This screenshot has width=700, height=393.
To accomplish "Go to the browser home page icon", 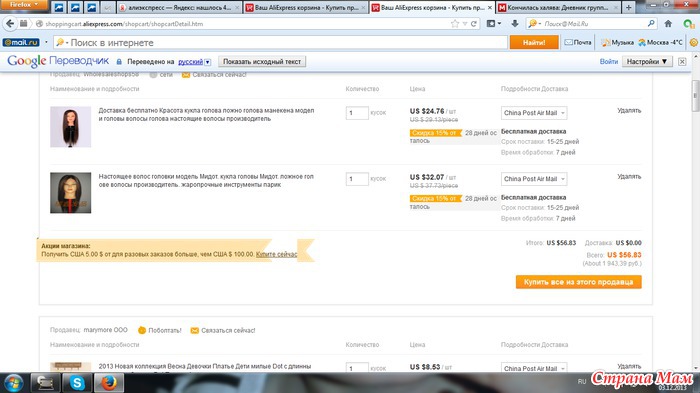I will click(668, 24).
